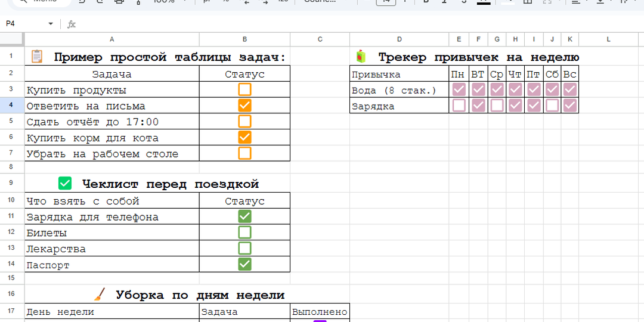Click the 'Трекер привычек на неделю' title
The image size is (644, 322).
coord(478,57)
